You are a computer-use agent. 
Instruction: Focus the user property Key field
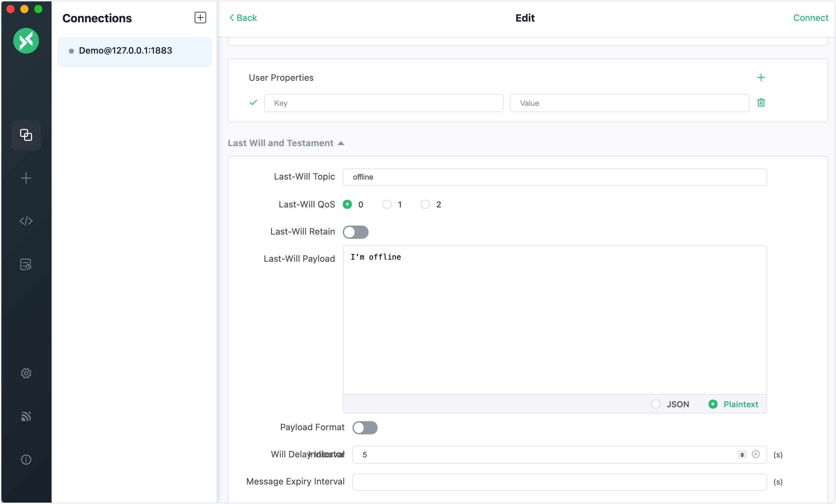click(384, 103)
